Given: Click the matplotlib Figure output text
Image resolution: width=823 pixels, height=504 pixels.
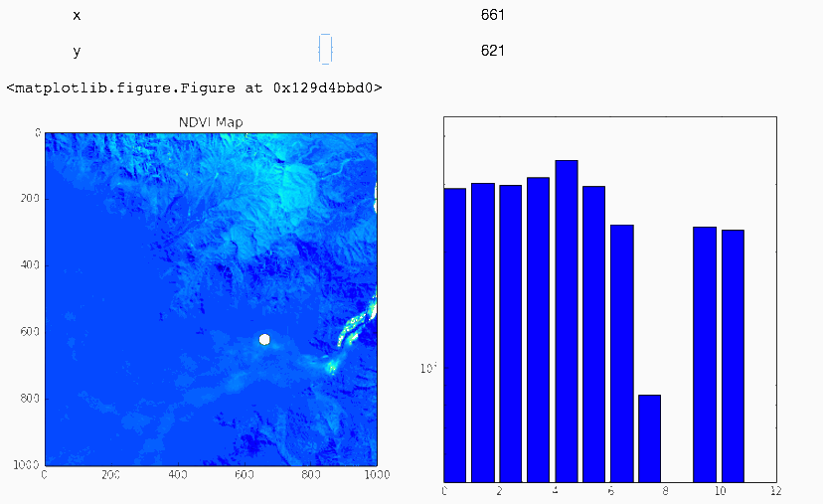Looking at the screenshot, I should point(194,87).
